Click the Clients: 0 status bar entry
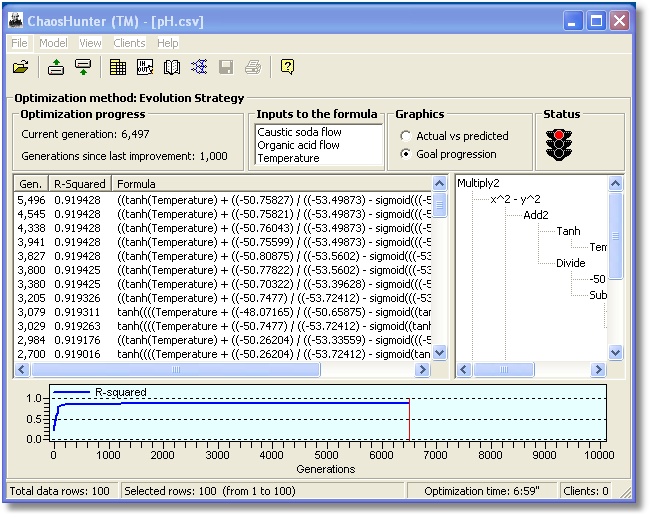The height and width of the screenshot is (517, 650). 586,491
